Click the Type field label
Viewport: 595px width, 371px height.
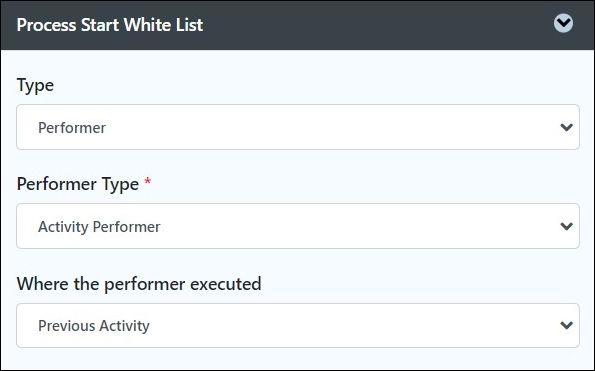(x=35, y=86)
